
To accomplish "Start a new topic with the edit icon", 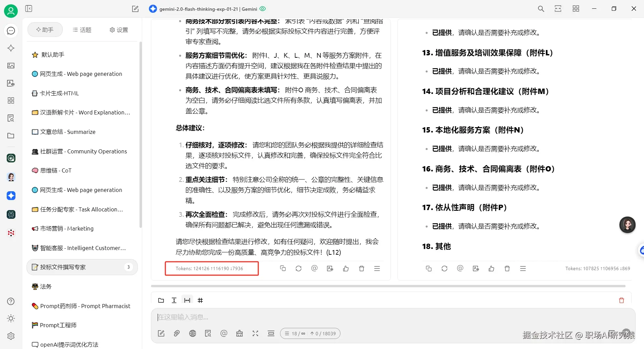I will (x=161, y=333).
